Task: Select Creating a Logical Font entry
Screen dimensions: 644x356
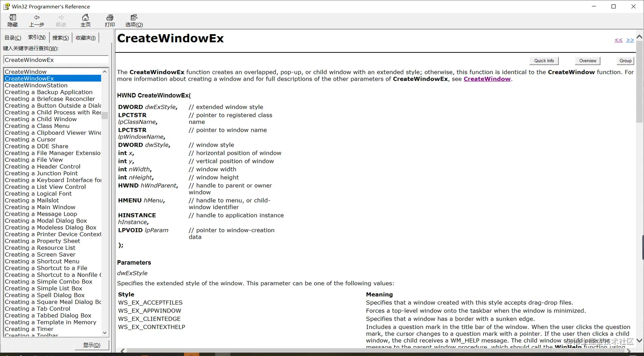Action: point(52,194)
